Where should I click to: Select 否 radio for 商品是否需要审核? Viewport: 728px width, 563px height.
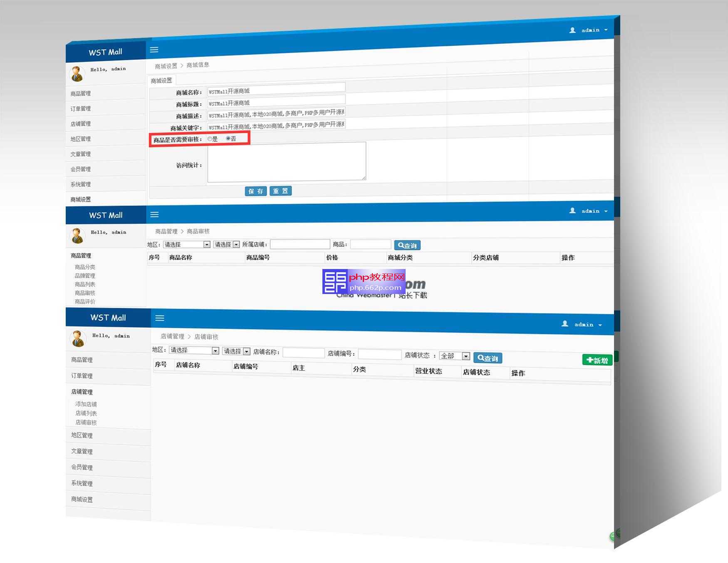coord(228,138)
